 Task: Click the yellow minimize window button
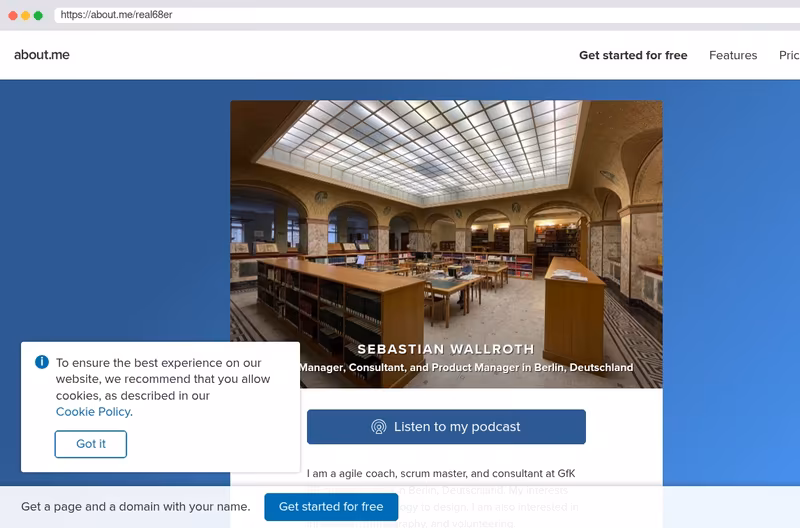pos(26,15)
